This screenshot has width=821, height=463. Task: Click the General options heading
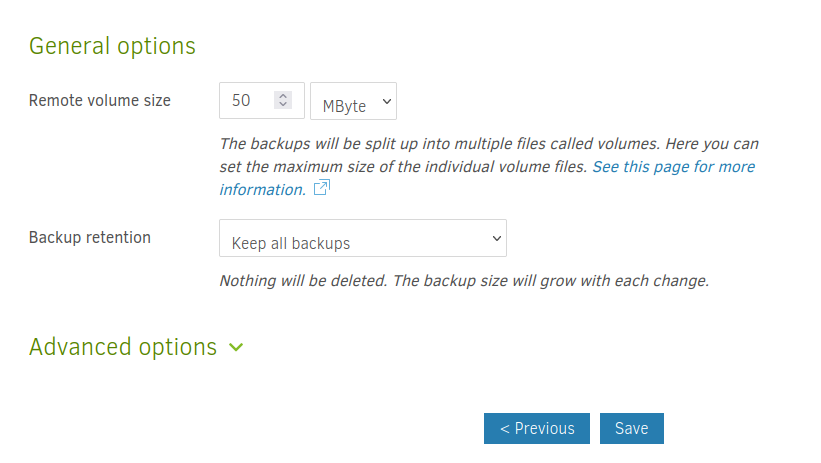click(112, 46)
